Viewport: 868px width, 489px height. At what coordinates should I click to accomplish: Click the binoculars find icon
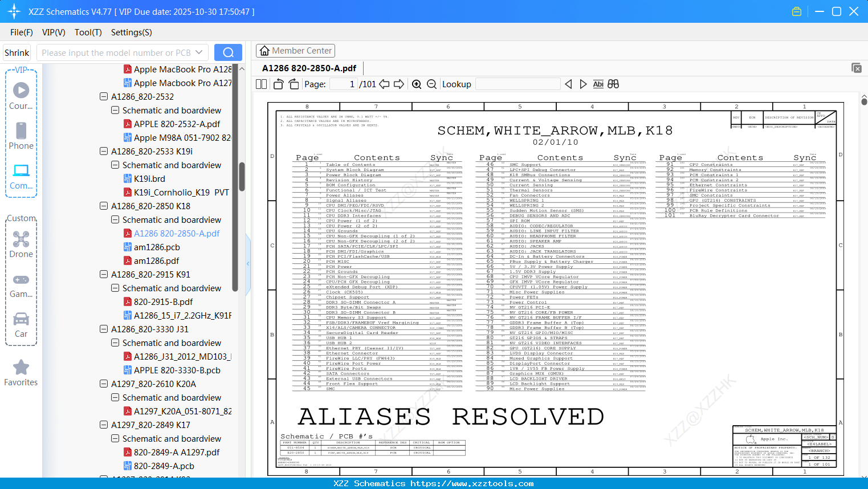click(x=613, y=84)
